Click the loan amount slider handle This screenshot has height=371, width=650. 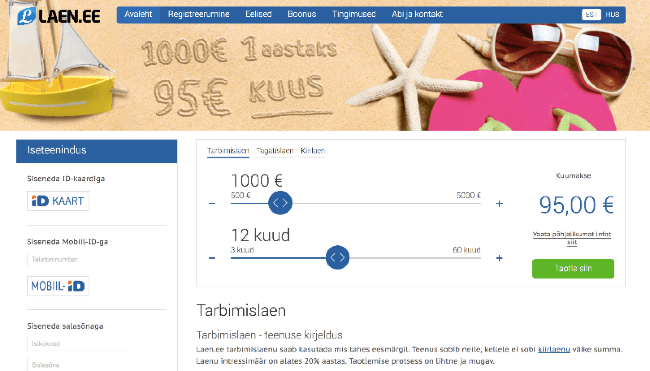[x=280, y=203]
